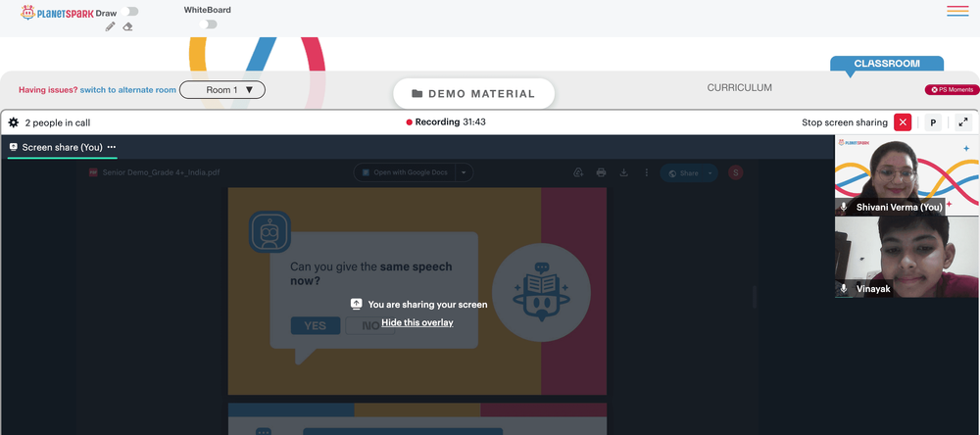Stop screen sharing with red X button

[903, 122]
